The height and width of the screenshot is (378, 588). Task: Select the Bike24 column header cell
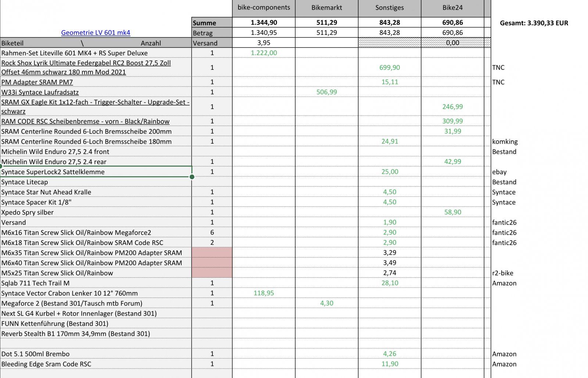(452, 8)
